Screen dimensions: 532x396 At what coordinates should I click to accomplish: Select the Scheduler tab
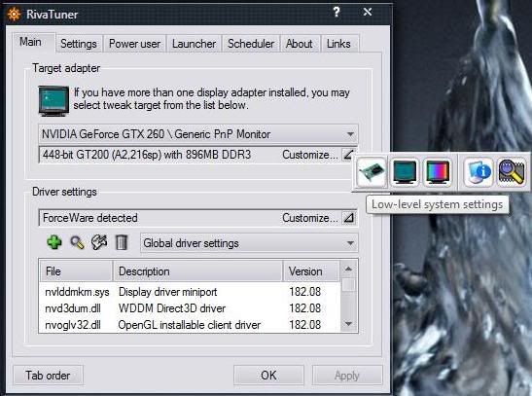coord(251,44)
